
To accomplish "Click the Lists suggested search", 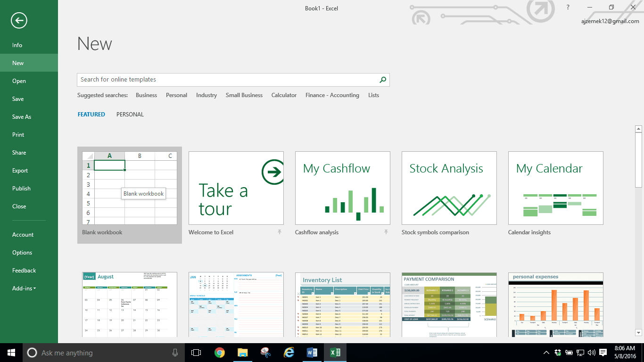I will tap(373, 95).
